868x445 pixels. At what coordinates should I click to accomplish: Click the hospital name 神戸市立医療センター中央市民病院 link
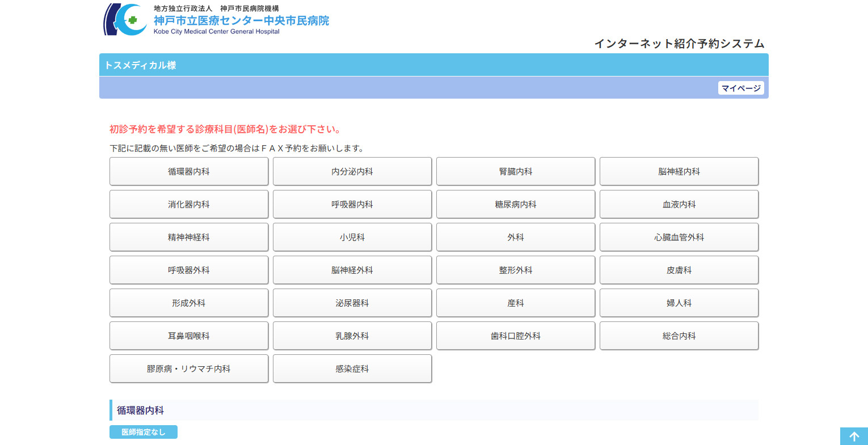[241, 21]
